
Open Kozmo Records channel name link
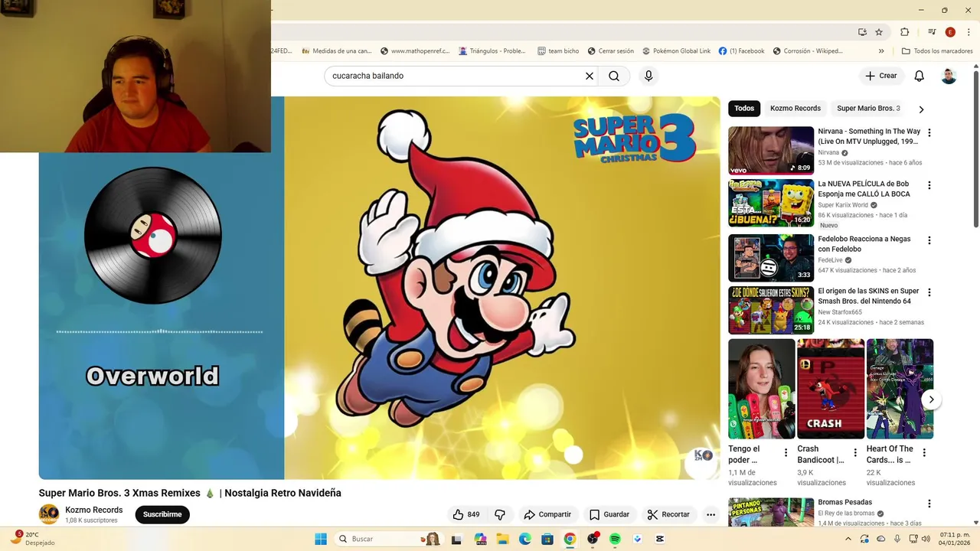pos(94,510)
